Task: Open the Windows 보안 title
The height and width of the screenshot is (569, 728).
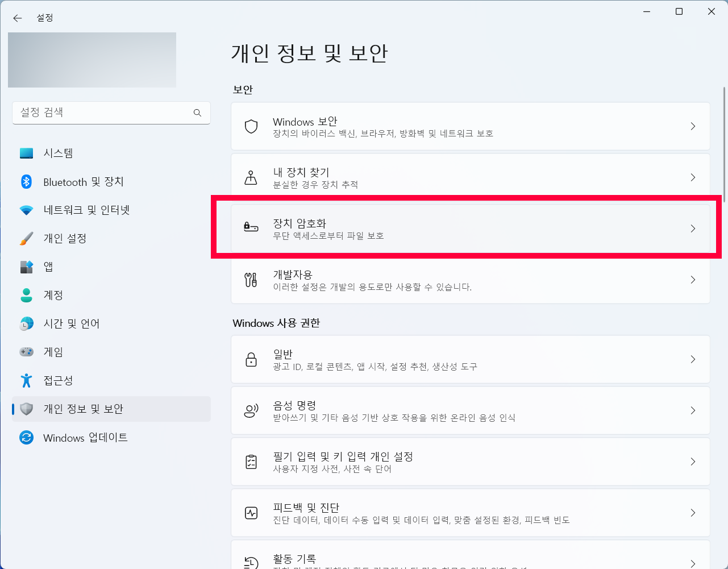Action: [x=305, y=122]
